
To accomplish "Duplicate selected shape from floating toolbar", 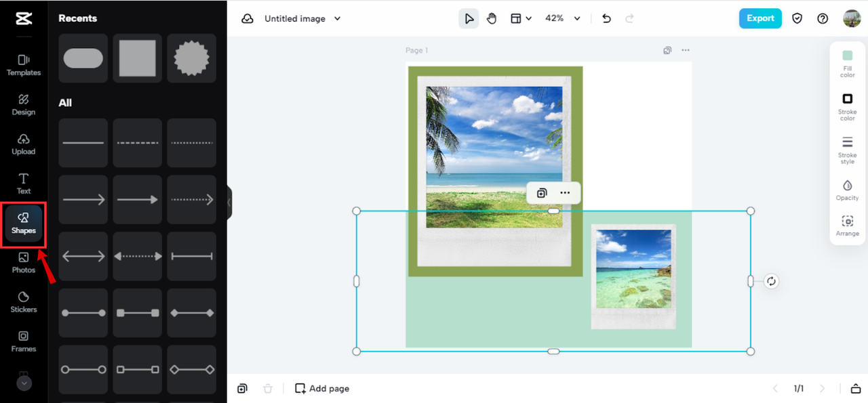I will (x=541, y=193).
